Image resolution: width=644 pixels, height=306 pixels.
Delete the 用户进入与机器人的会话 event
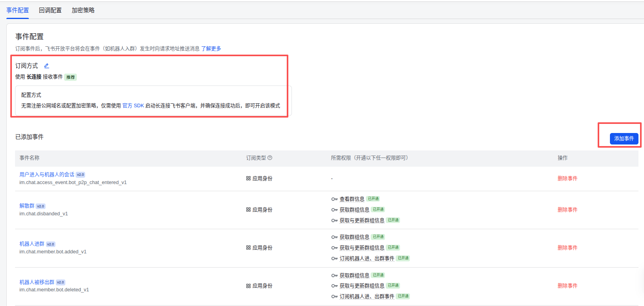(x=568, y=179)
